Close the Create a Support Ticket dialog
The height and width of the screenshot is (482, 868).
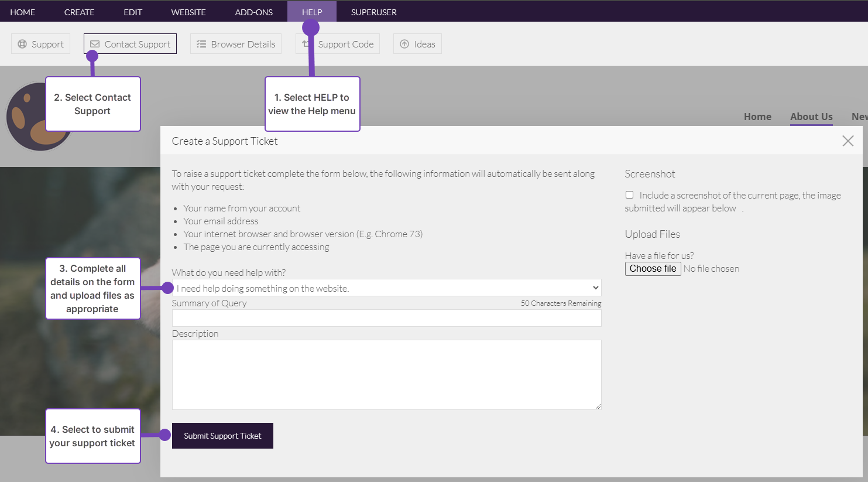point(848,141)
